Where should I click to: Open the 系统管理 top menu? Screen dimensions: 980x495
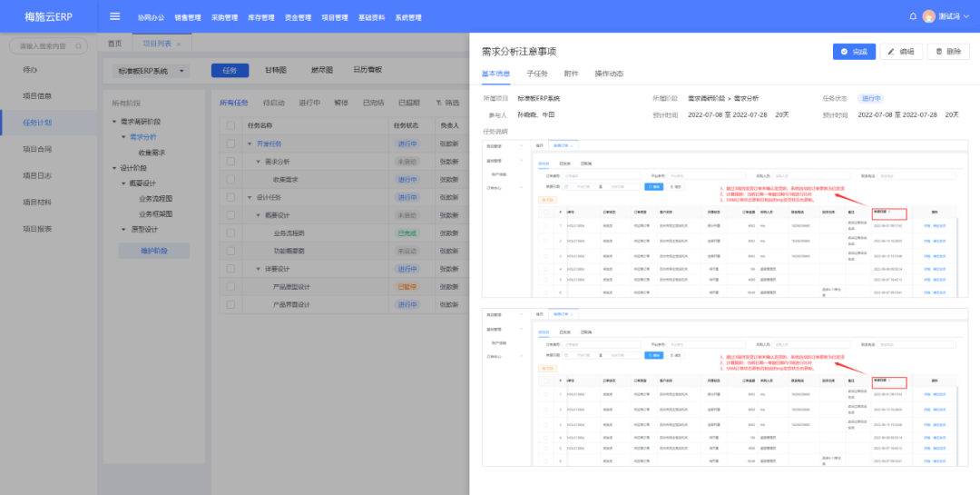(408, 17)
